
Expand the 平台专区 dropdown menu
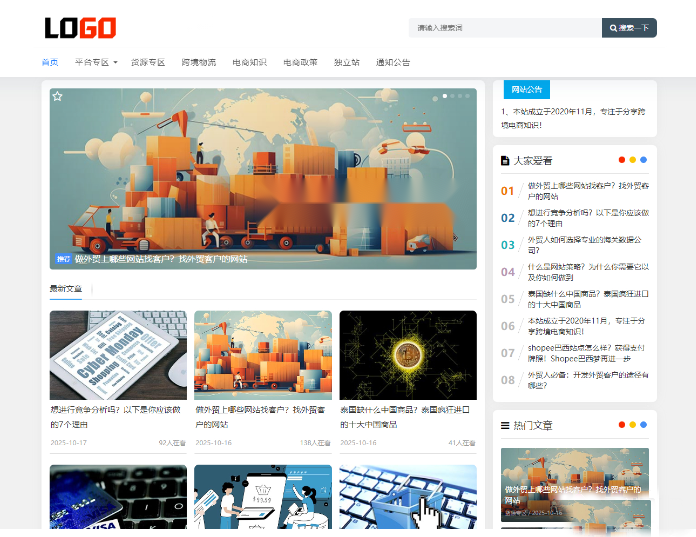[x=96, y=63]
